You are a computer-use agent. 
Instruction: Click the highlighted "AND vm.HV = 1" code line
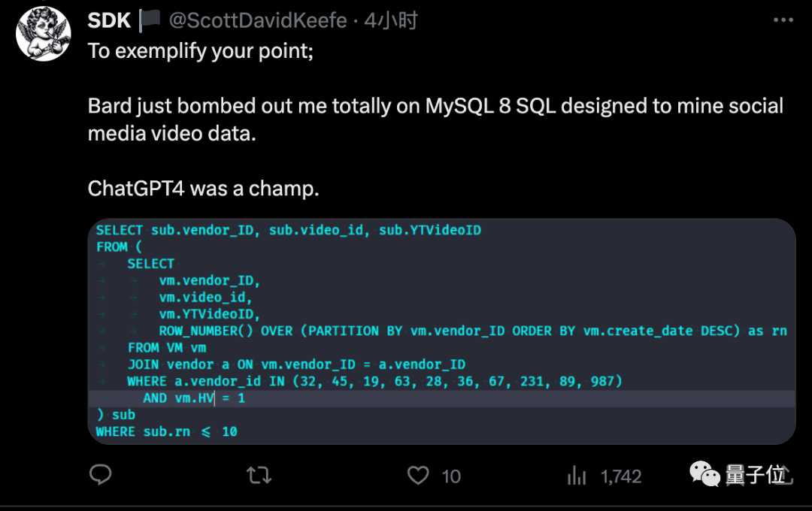[194, 398]
